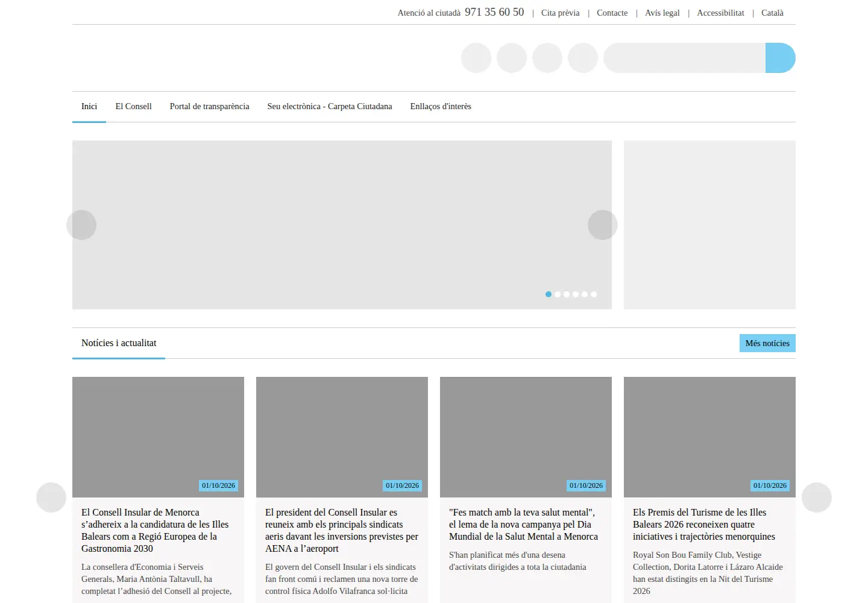The image size is (868, 603).
Task: Click summary starting "Royal Son Bou Family Club"
Action: pyautogui.click(x=708, y=573)
